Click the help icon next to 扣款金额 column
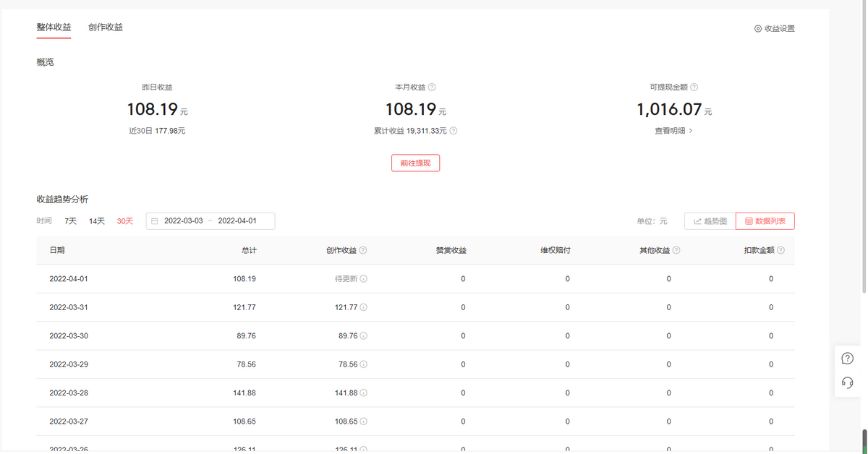 click(780, 251)
